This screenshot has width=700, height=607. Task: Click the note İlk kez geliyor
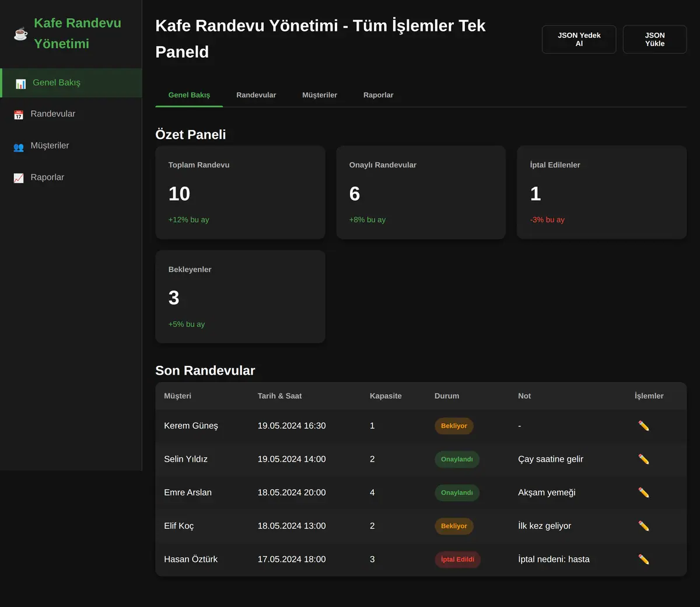(544, 526)
